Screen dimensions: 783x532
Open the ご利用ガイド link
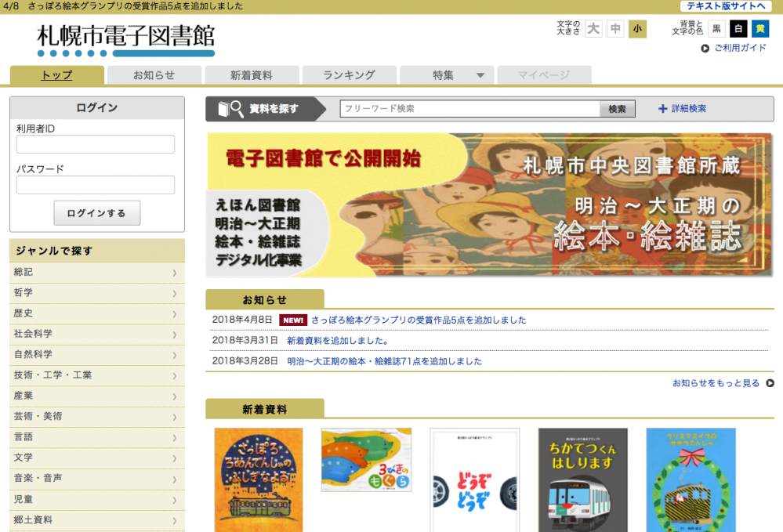740,48
